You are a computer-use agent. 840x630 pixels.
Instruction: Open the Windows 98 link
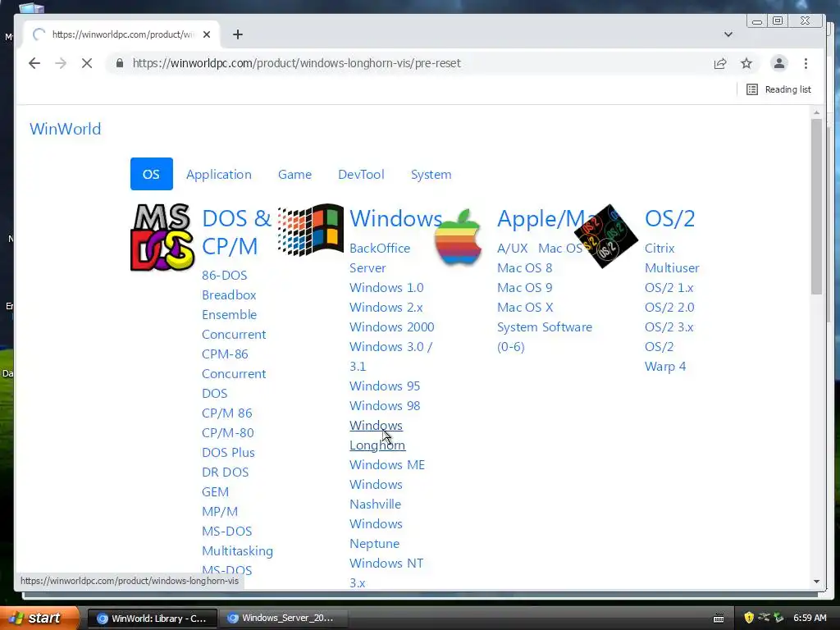point(385,406)
